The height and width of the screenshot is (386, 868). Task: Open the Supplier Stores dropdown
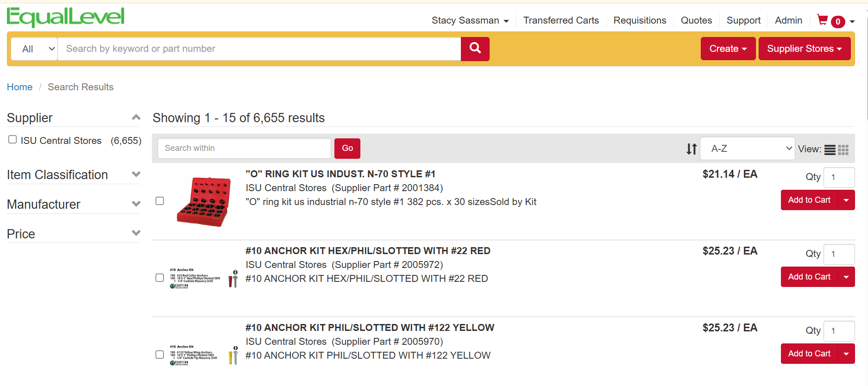tap(805, 49)
